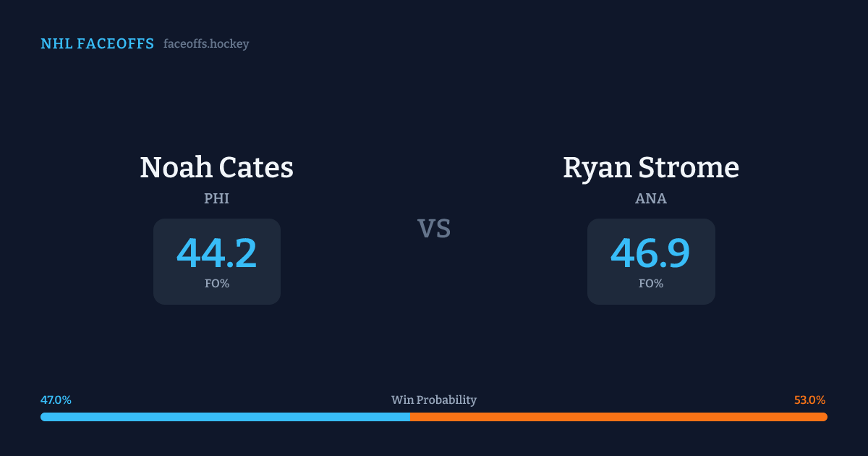Click the PHI team abbreviation

(216, 198)
